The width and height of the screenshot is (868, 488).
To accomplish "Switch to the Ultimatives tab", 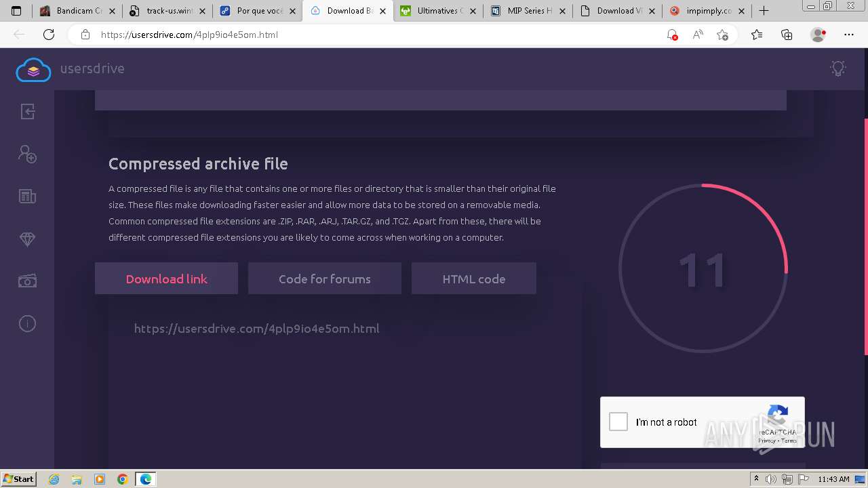I will pyautogui.click(x=438, y=11).
